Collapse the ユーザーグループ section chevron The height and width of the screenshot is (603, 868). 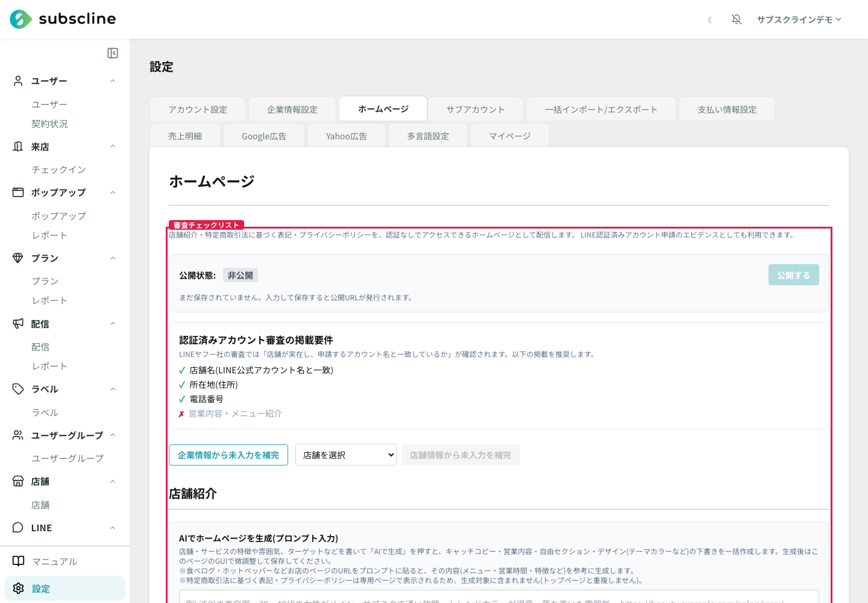click(x=113, y=435)
